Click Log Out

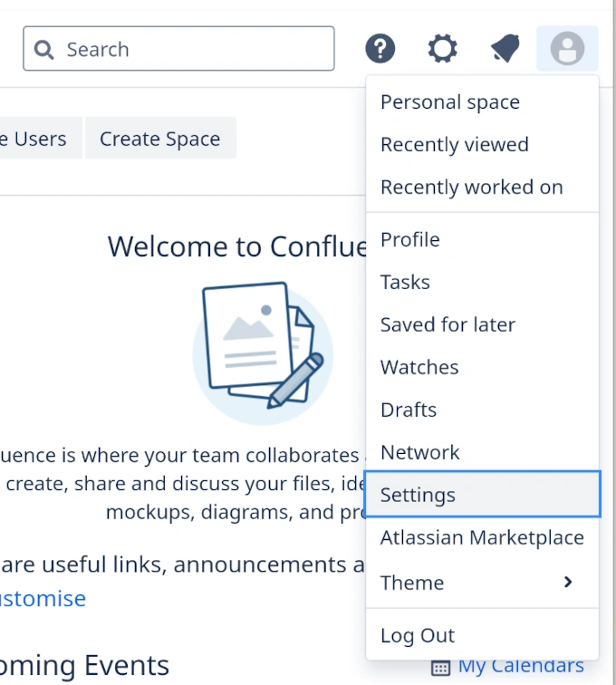tap(418, 635)
